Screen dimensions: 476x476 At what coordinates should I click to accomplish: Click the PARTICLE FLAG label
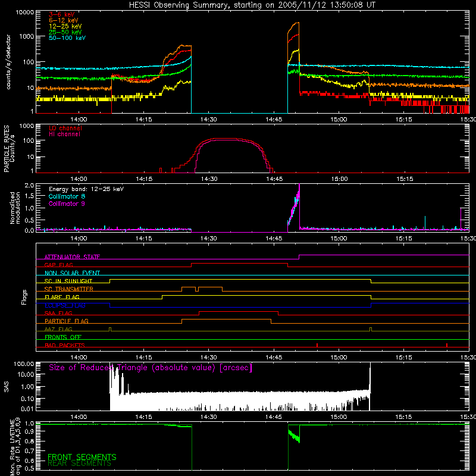(67, 321)
